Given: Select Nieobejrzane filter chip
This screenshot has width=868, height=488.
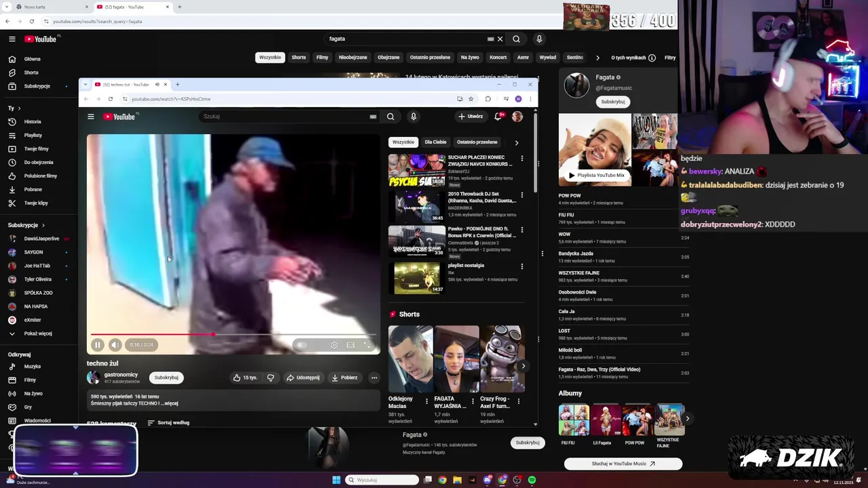Looking at the screenshot, I should coord(353,58).
